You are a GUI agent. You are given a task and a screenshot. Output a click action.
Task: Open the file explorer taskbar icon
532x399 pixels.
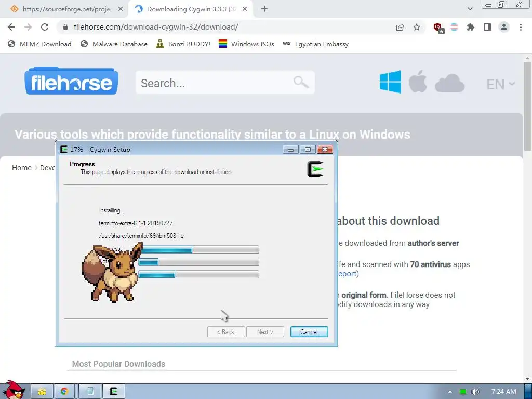coord(42,392)
